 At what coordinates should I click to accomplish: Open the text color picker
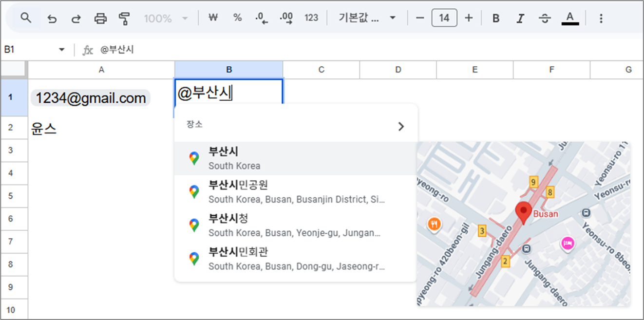tap(570, 19)
